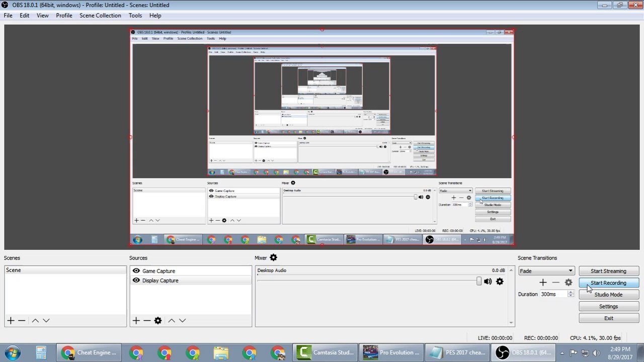
Task: Open Calculator from the taskbar
Action: coord(41,352)
